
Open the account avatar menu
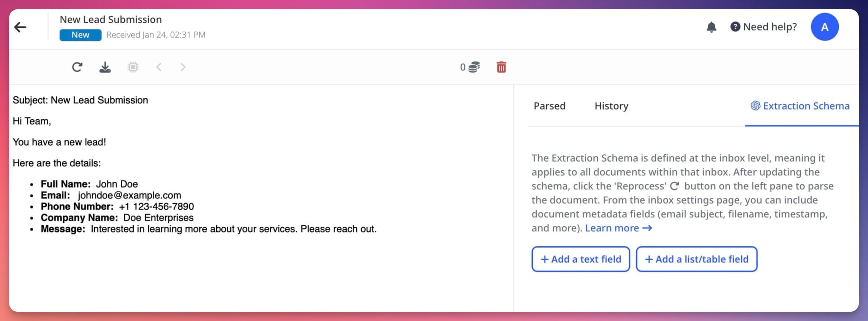pos(825,27)
